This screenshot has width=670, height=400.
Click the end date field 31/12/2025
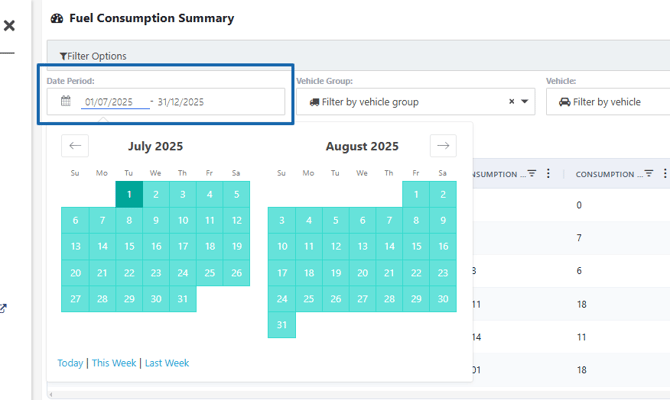[x=181, y=101]
